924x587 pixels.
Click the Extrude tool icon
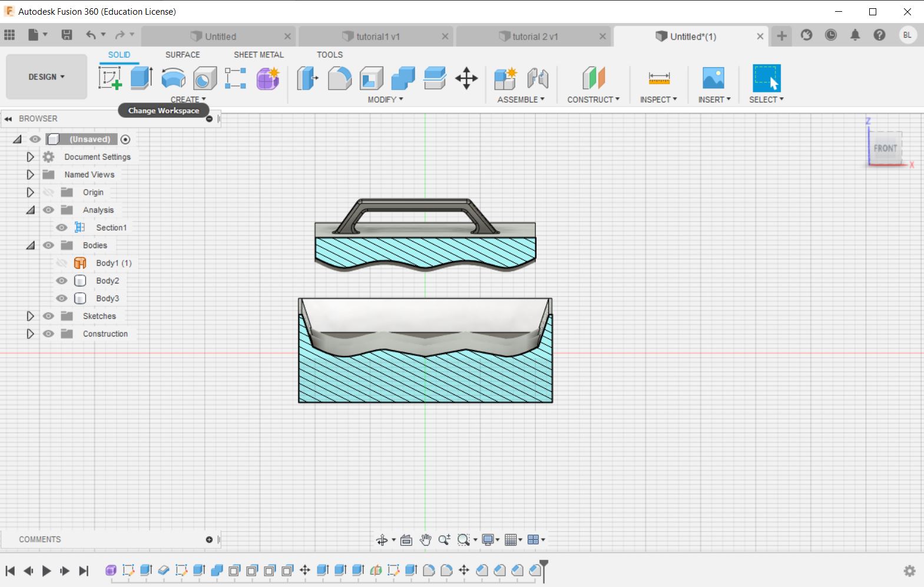click(x=141, y=78)
